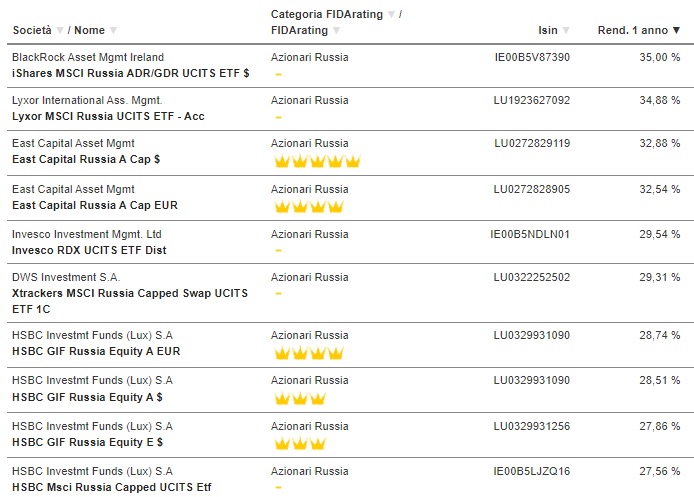Open Xtrackers MSCI Russia Capped Swap UCITS ETF

coord(130,301)
